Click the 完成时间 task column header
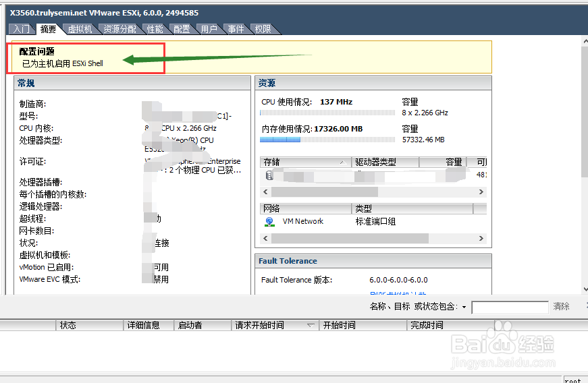 point(451,325)
